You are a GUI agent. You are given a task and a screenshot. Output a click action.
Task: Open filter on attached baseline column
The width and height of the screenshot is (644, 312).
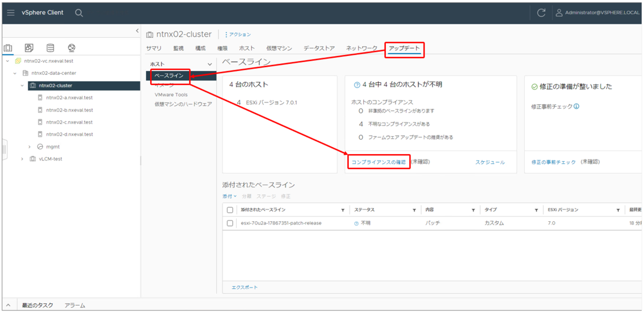click(x=343, y=210)
